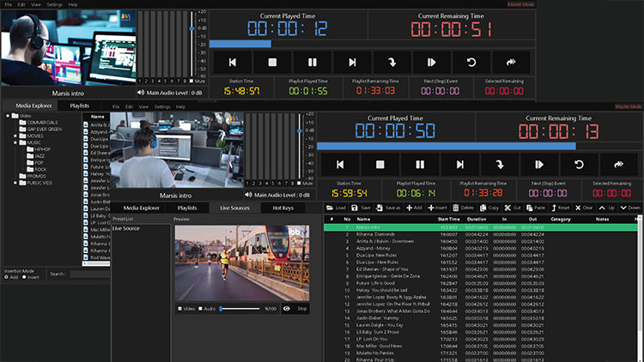Delete selected item using trash icon
The width and height of the screenshot is (644, 362).
456,208
